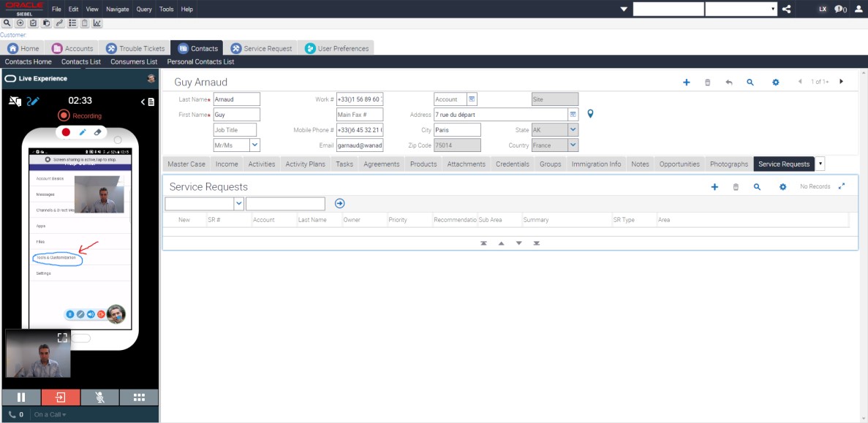Click the circled arrow icon in the top toolbar
The width and height of the screenshot is (868, 423).
20,23
